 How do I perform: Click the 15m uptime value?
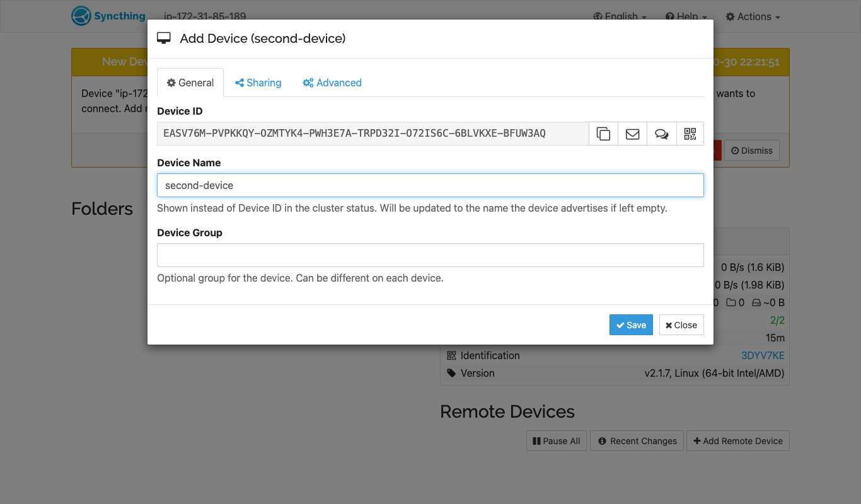click(x=775, y=338)
